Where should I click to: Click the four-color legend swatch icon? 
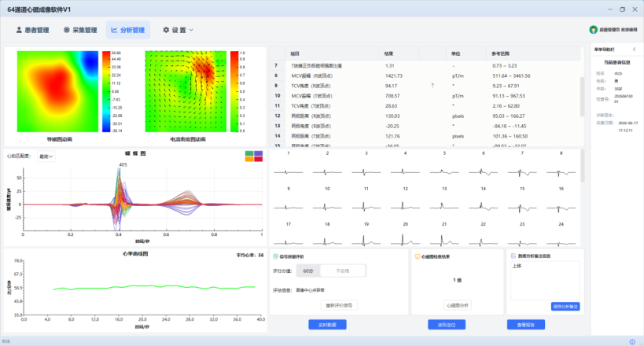(254, 156)
